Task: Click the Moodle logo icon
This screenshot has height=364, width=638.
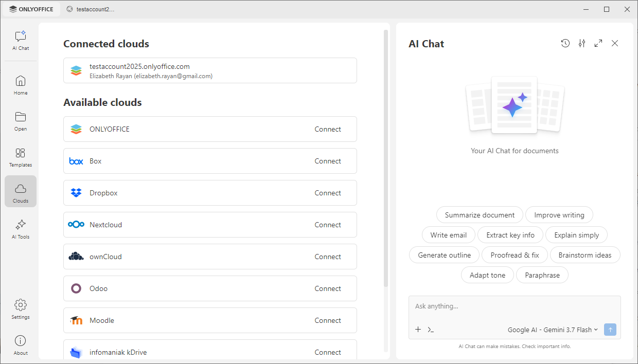Action: pyautogui.click(x=76, y=320)
